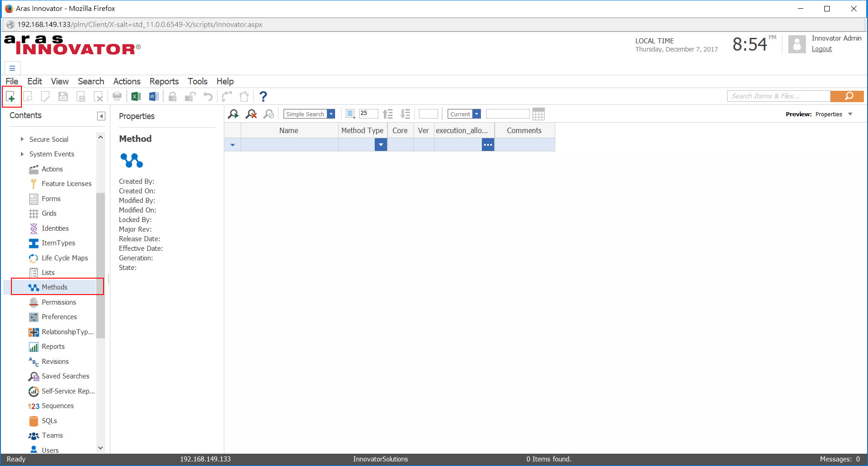Screen dimensions: 868x466
Task: Open the Tools menu
Action: (197, 81)
